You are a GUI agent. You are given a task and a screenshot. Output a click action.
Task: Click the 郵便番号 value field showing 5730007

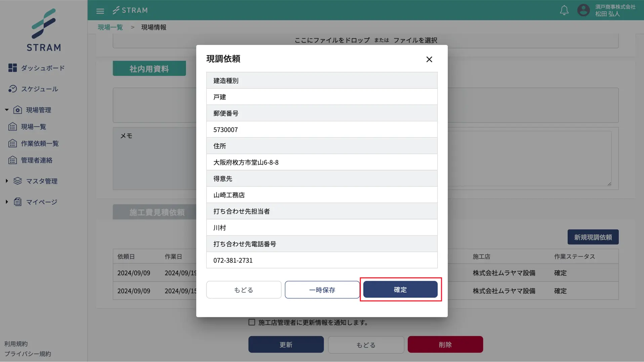(x=322, y=129)
